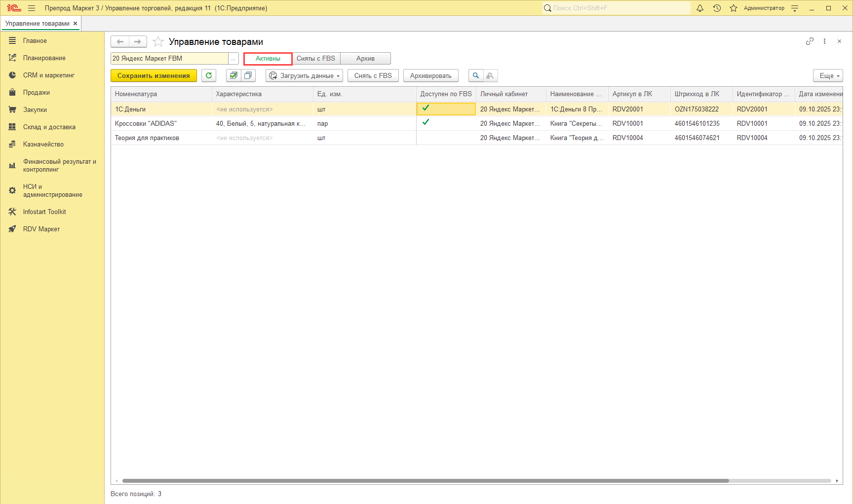Open the history clock icon
Viewport: 853px width, 504px height.
[x=717, y=8]
